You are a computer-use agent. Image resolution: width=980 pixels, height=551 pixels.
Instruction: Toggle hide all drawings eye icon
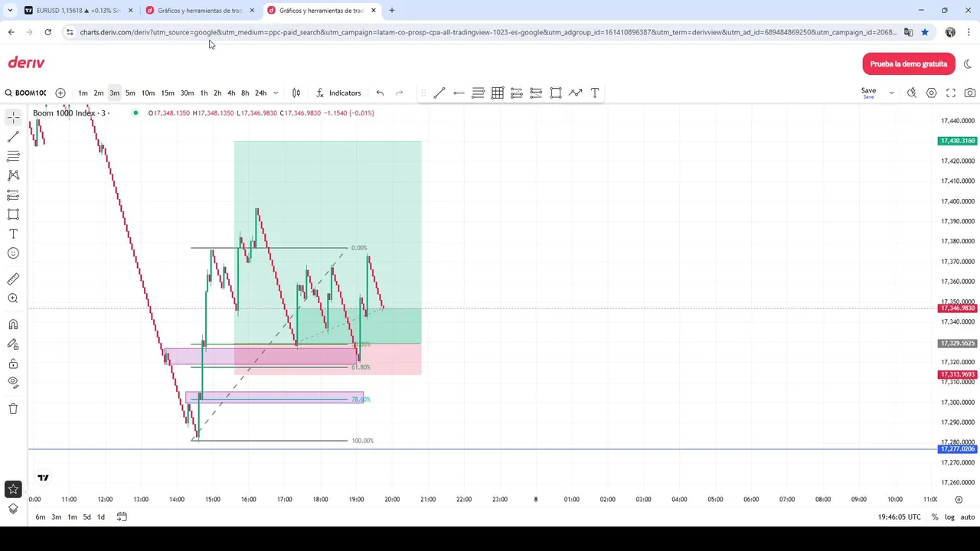click(13, 383)
